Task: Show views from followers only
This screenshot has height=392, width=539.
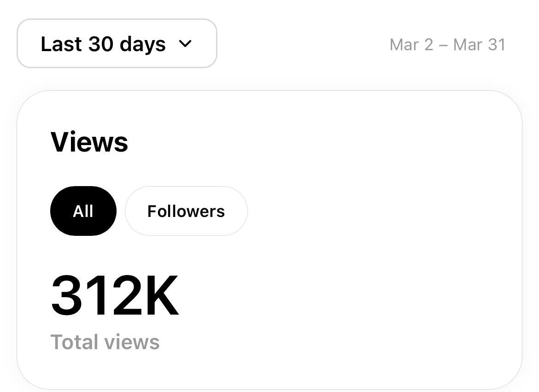Action: [x=186, y=211]
